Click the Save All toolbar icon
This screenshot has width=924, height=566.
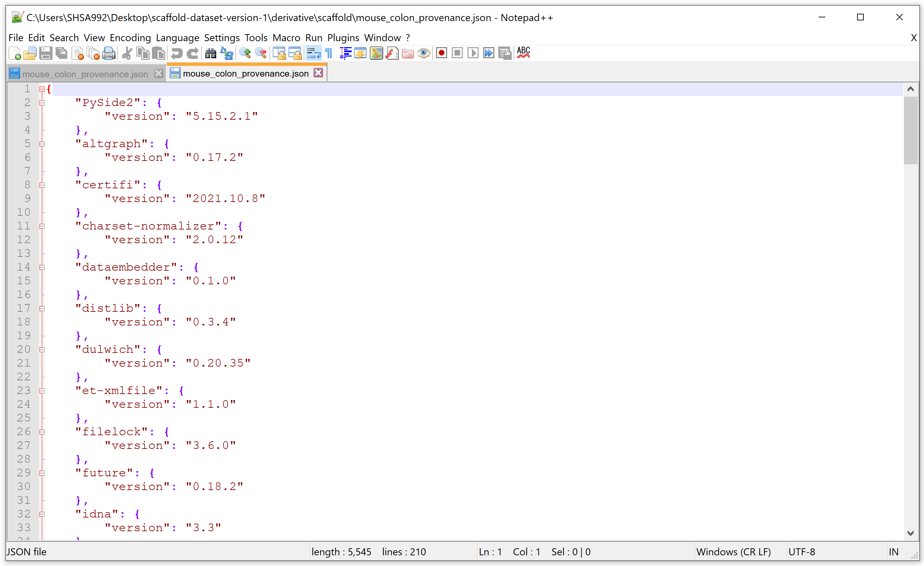62,53
